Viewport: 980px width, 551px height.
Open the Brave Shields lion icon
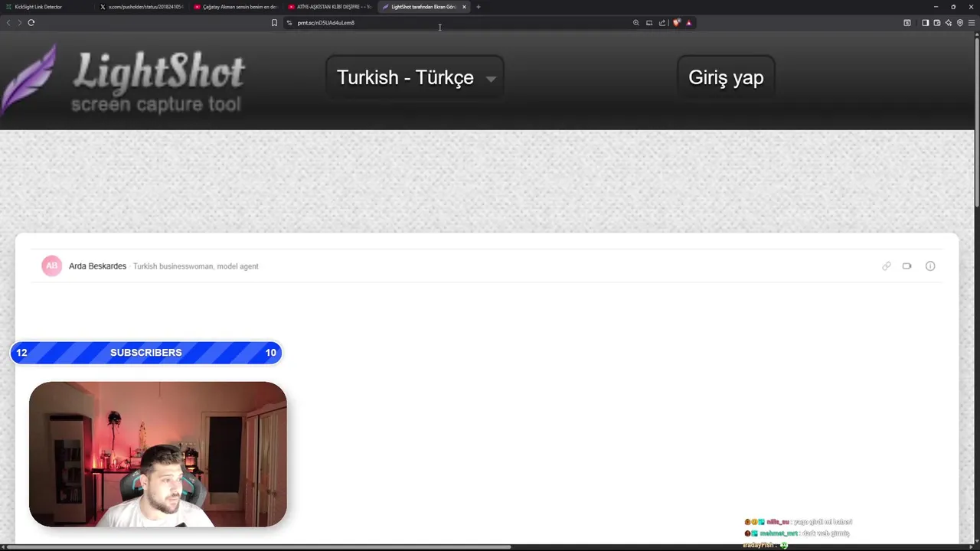click(676, 23)
